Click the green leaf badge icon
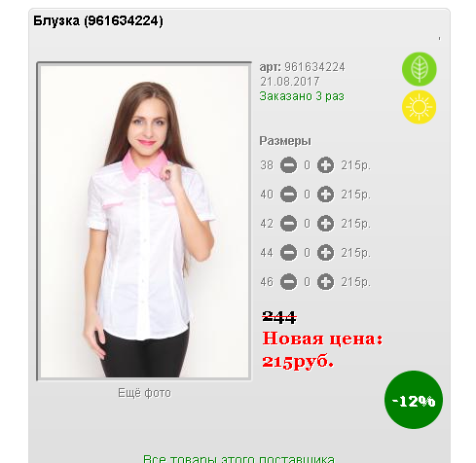476x463 pixels. pos(419,69)
